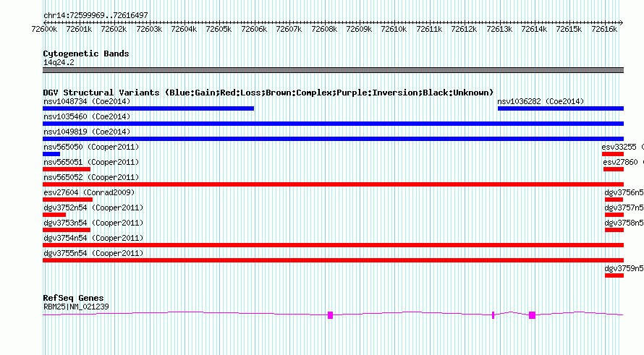Click the chr14:72599969..72616497 region label
Viewport: 644px width, 355px height.
click(x=96, y=15)
